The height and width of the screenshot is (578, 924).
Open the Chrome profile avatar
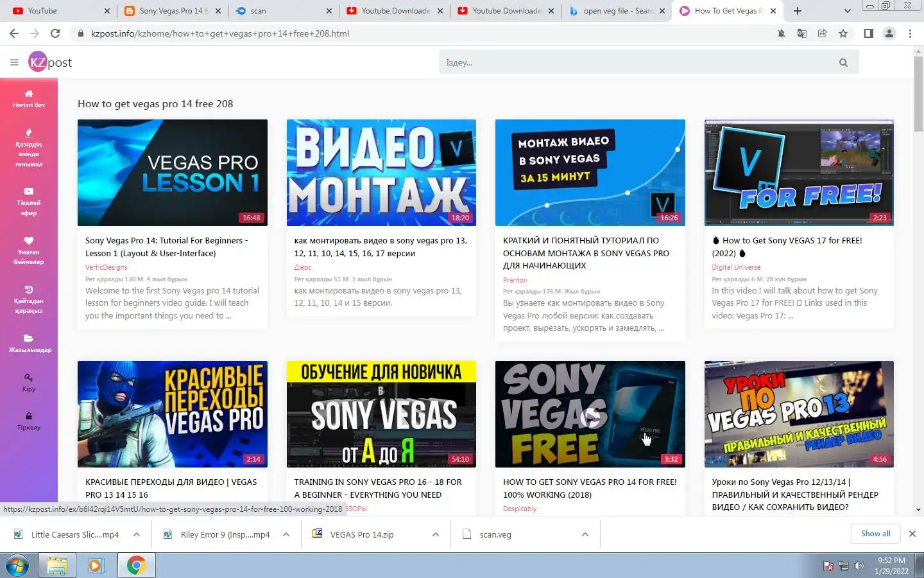click(x=889, y=33)
